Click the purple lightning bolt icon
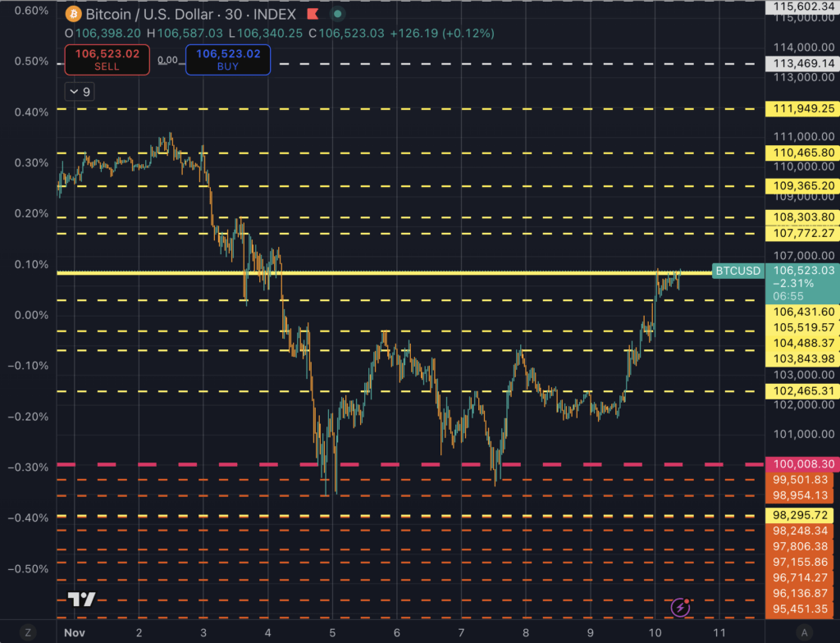Viewport: 840px width, 643px height. 681,607
